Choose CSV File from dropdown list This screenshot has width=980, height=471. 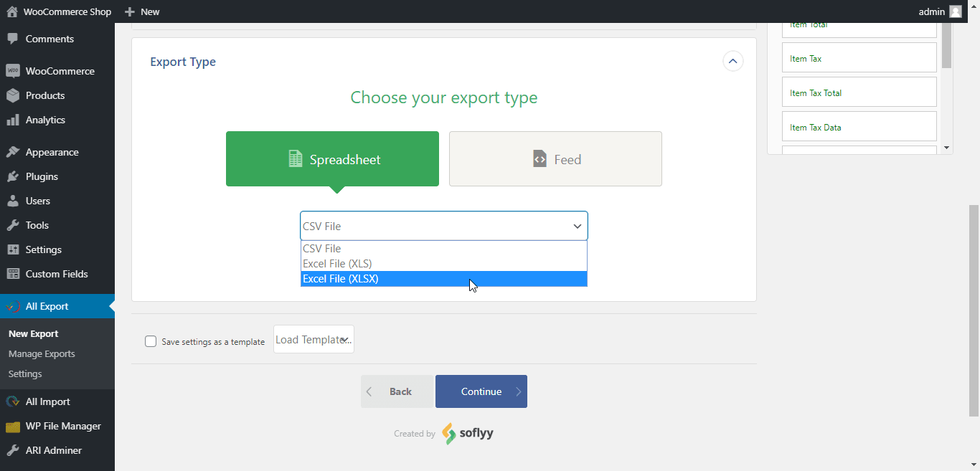click(443, 249)
